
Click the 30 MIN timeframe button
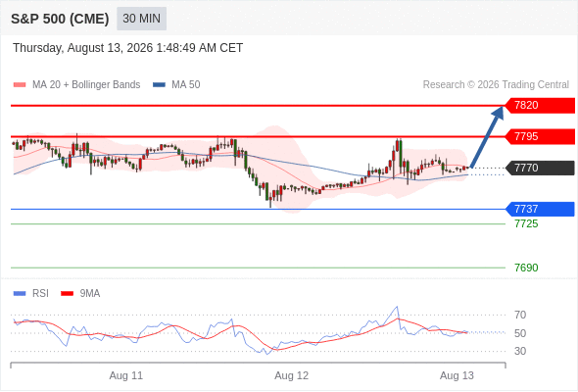(x=141, y=19)
